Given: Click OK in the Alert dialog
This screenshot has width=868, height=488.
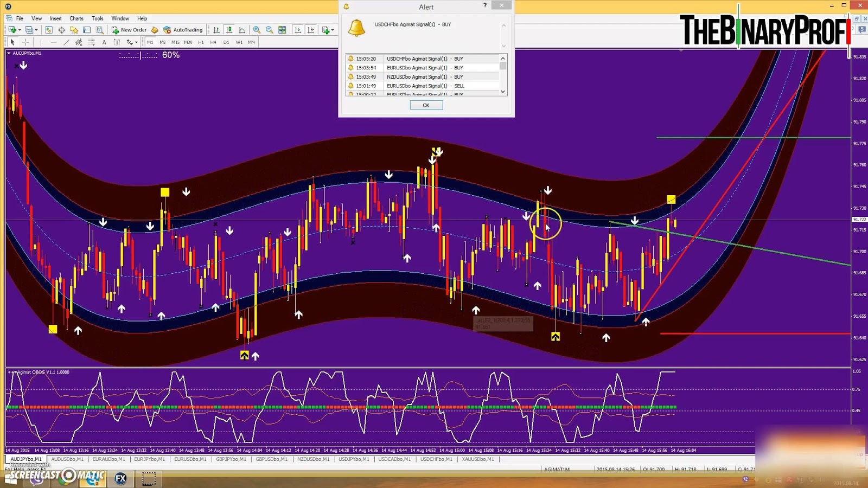Looking at the screenshot, I should [x=426, y=105].
